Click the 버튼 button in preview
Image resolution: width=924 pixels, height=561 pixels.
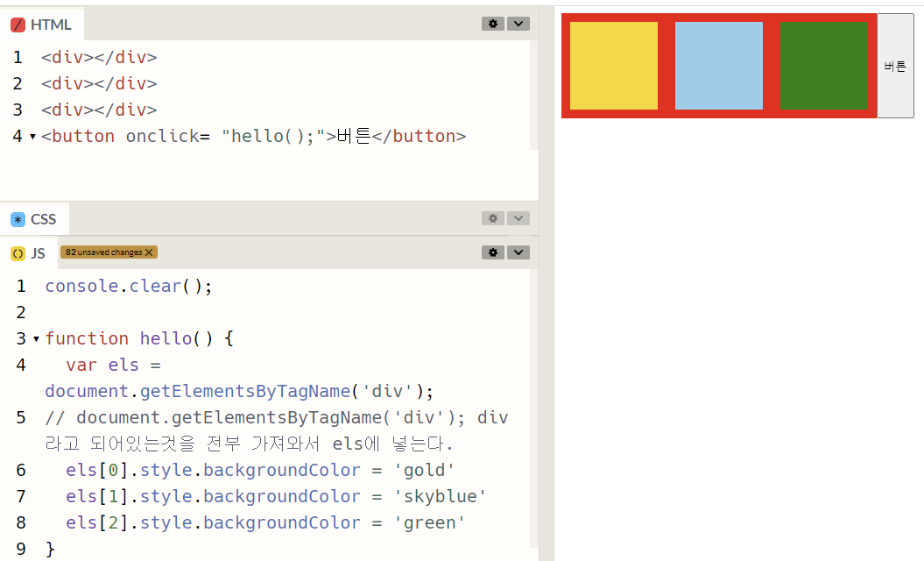pos(895,66)
